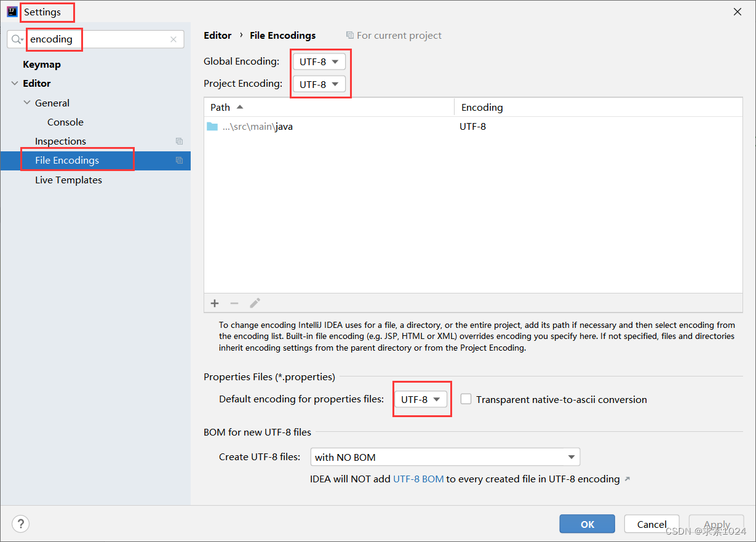Click Editor in settings tree

[37, 83]
